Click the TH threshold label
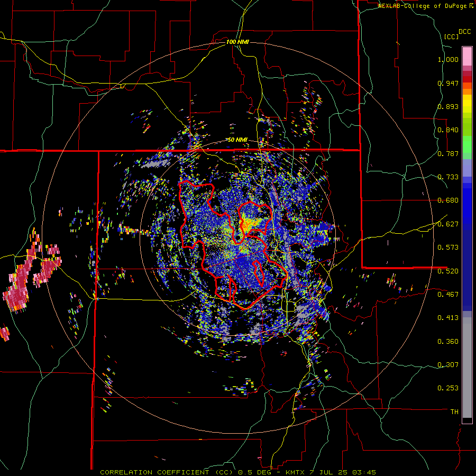This screenshot has height=476, width=476. (454, 412)
